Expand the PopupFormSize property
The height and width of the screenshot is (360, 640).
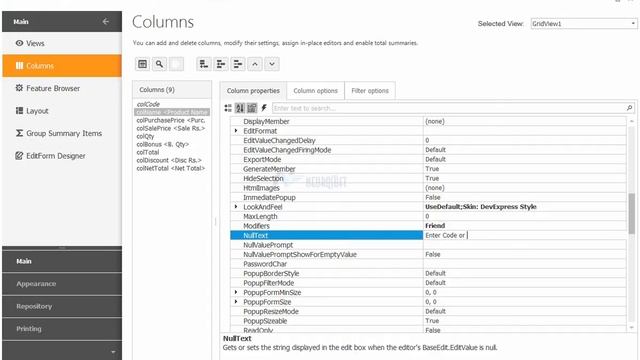[x=236, y=302]
